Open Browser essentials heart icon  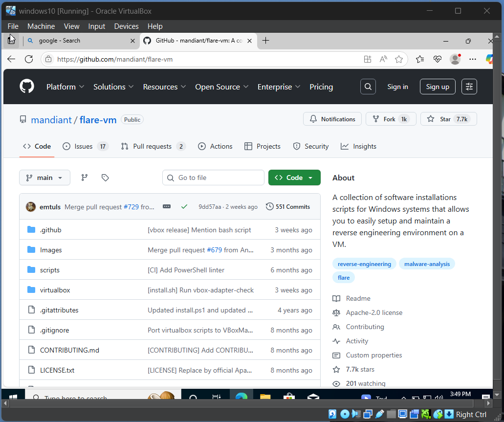click(x=438, y=59)
